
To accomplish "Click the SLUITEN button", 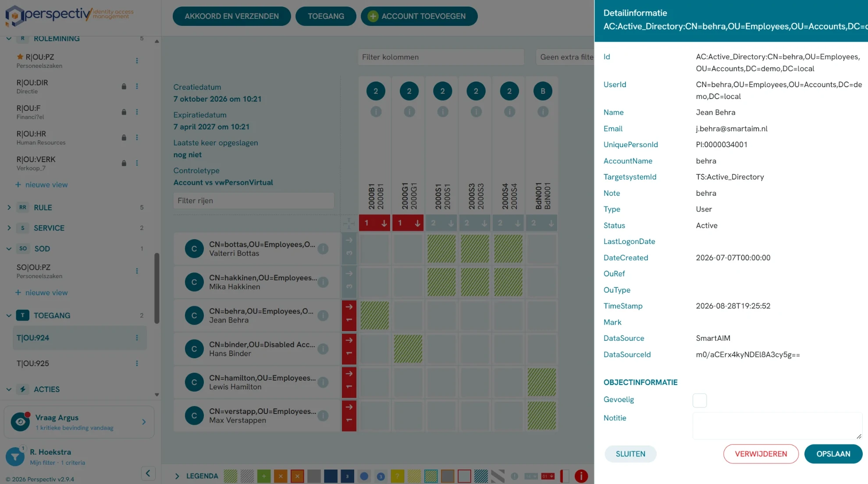I will click(630, 454).
